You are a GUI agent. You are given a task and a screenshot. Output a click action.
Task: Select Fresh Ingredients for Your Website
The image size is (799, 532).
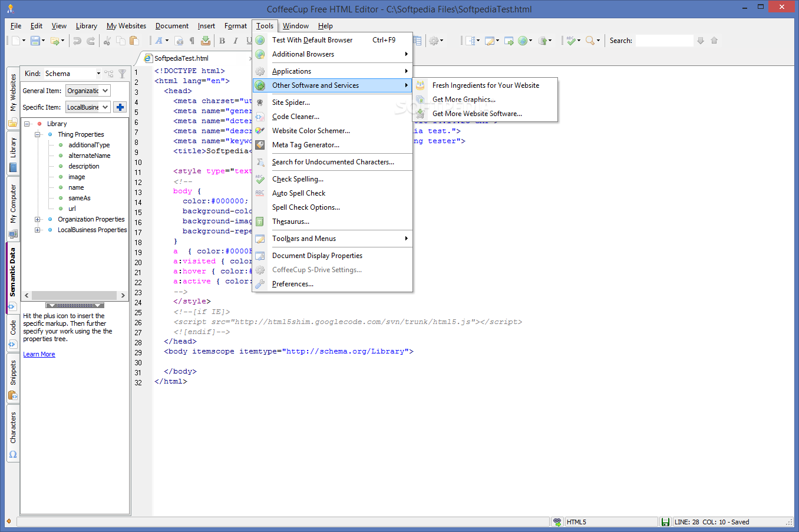(485, 85)
